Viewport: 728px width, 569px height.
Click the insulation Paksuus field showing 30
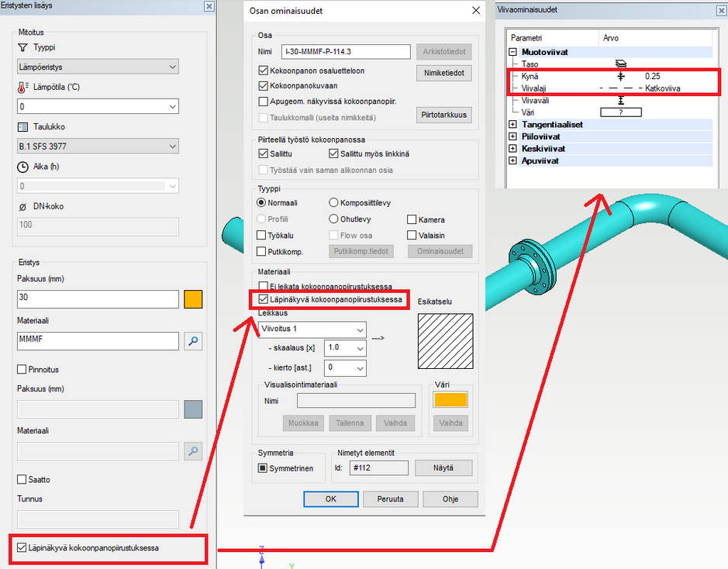[x=98, y=299]
